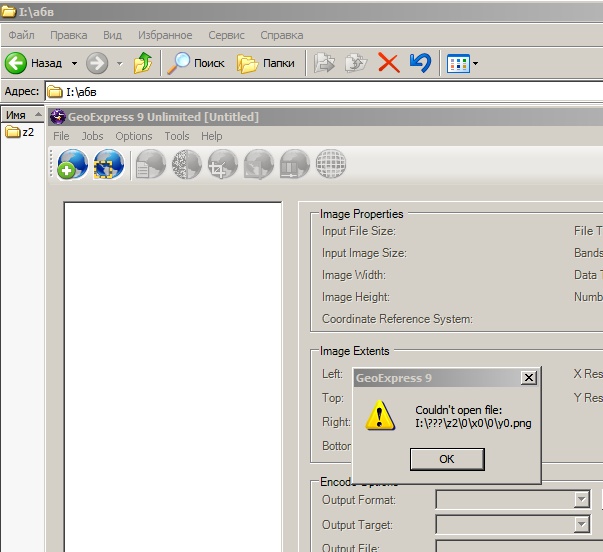This screenshot has width=603, height=552.
Task: Open the Jobs menu
Action: pos(92,136)
